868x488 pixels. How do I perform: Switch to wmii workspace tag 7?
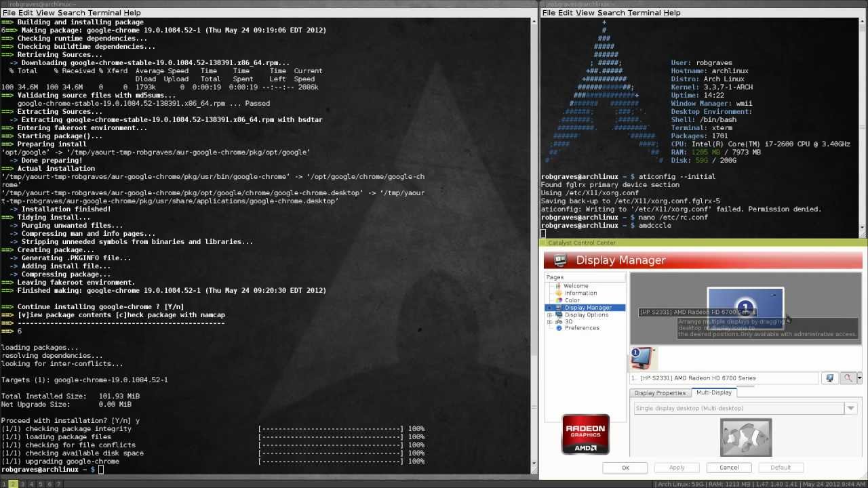[x=58, y=484]
